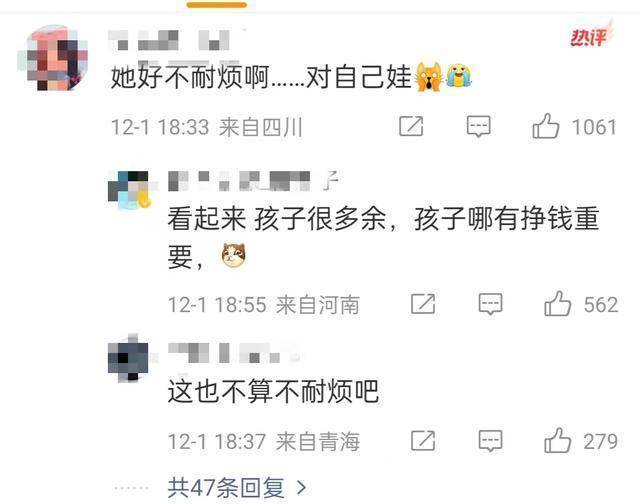Forward the Henan reply comment

pos(423,304)
